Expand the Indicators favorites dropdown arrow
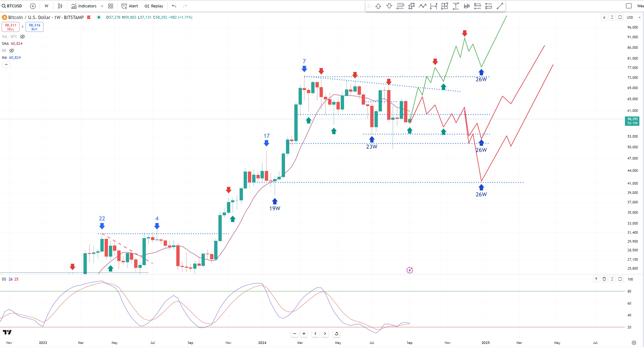This screenshot has height=348, width=644. pyautogui.click(x=102, y=6)
